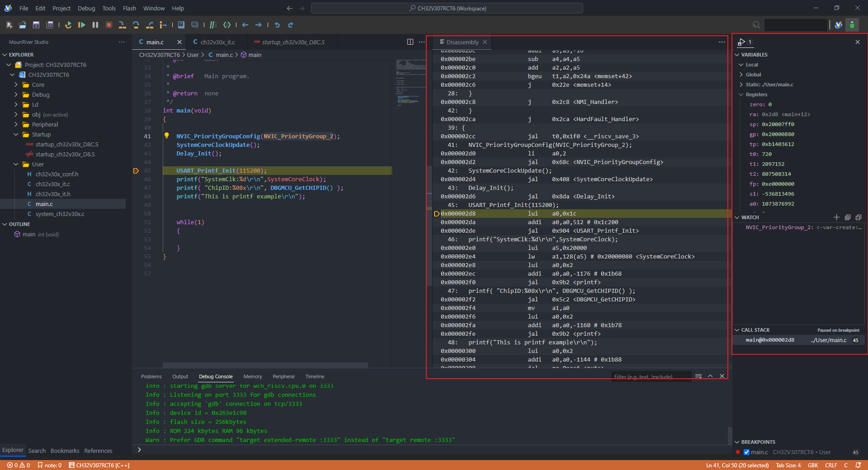Click the debug console filter input field
The height and width of the screenshot is (470, 868).
coord(650,376)
